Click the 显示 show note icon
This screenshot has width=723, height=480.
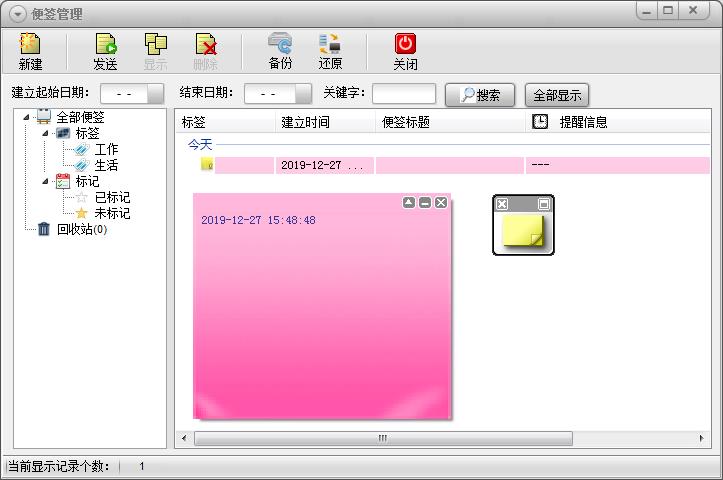coord(155,44)
